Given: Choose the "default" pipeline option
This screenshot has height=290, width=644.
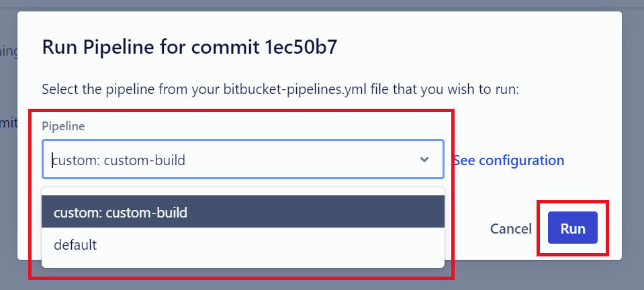Looking at the screenshot, I should [75, 245].
